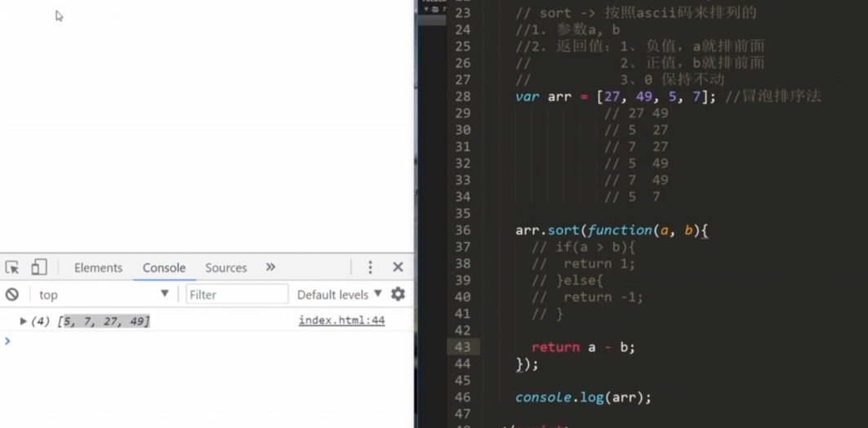The image size is (868, 428).
Task: Select the Console tab
Action: click(164, 268)
